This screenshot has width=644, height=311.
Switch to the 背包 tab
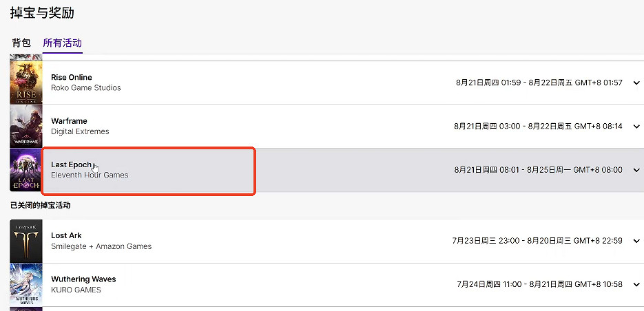click(21, 43)
